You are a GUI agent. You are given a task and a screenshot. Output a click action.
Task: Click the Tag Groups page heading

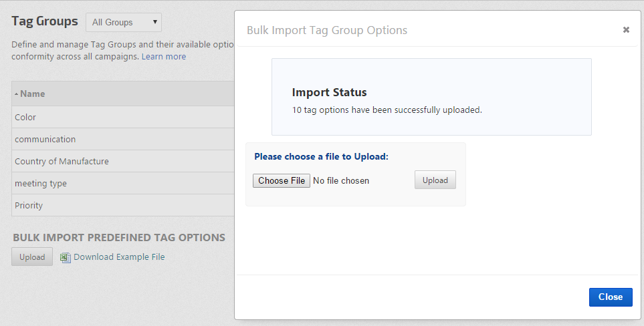pyautogui.click(x=45, y=21)
